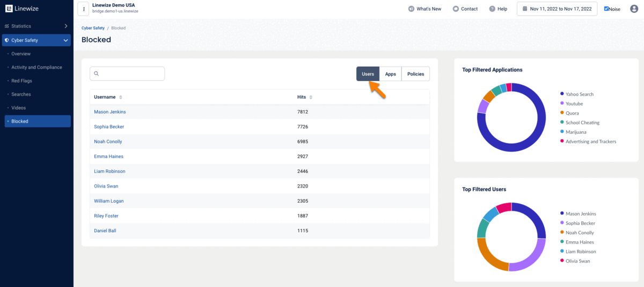The height and width of the screenshot is (287, 644).
Task: Click the What's New megaphone icon
Action: [411, 9]
